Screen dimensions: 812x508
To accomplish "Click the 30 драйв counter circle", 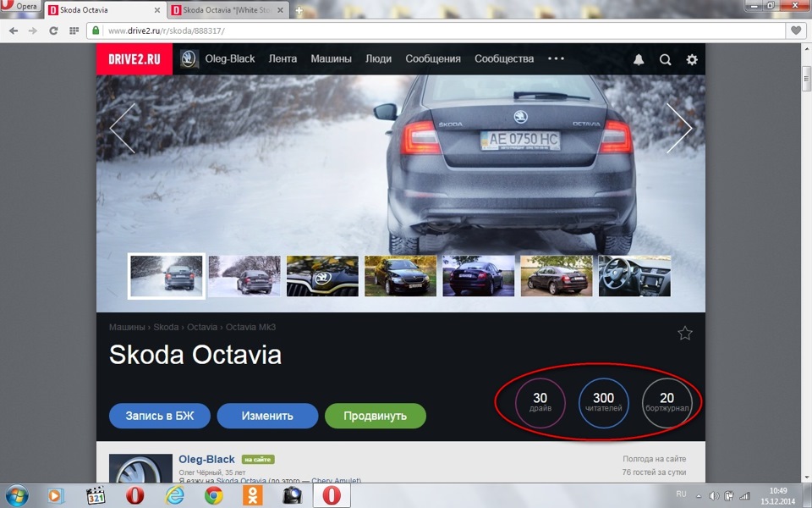I will (540, 403).
